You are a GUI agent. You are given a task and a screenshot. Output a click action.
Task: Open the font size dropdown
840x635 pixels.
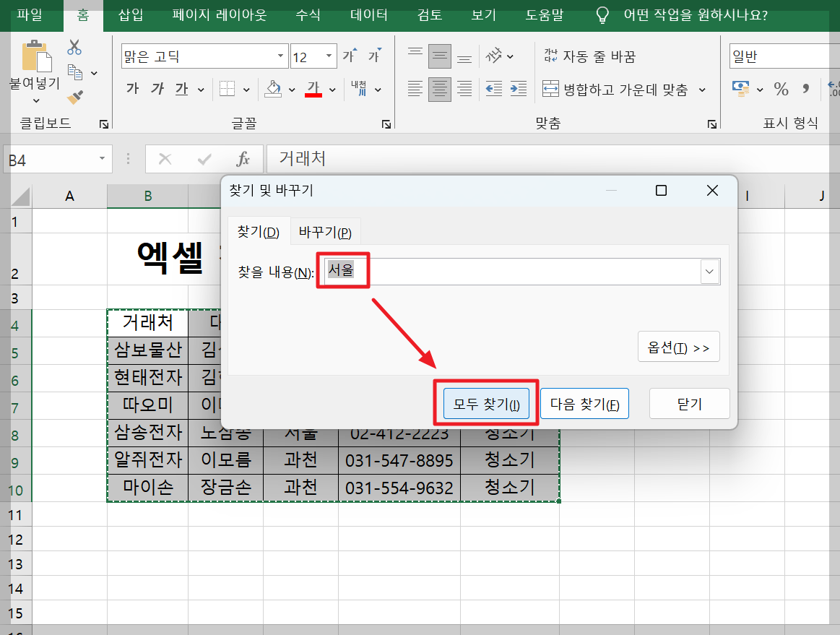[329, 55]
